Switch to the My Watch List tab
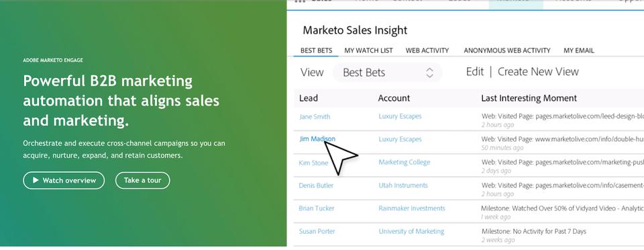Image resolution: width=644 pixels, height=250 pixels. [x=368, y=50]
